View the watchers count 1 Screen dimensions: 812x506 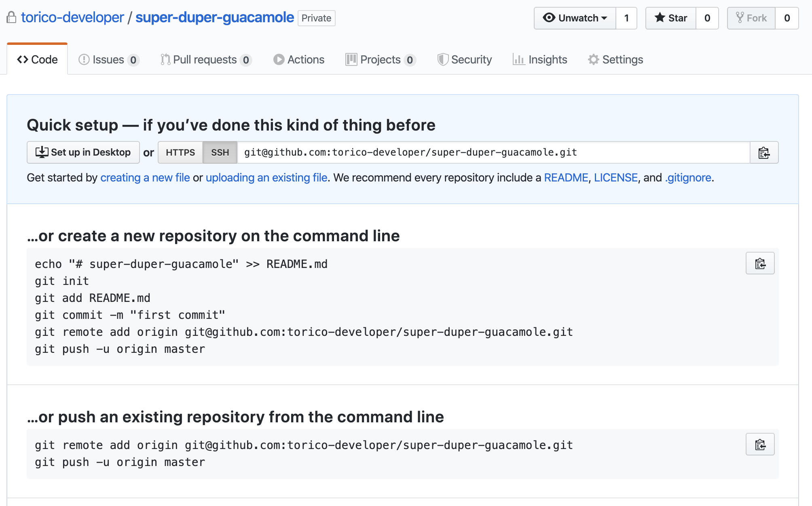[626, 18]
